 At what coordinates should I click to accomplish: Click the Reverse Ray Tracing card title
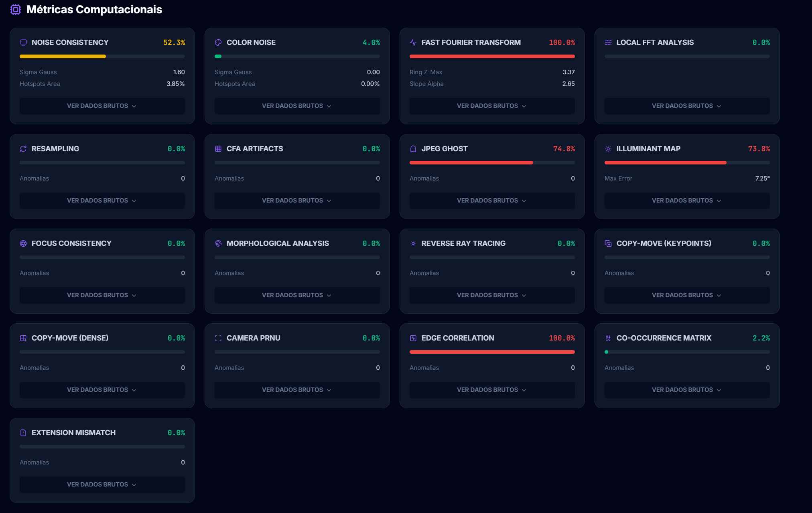point(463,243)
